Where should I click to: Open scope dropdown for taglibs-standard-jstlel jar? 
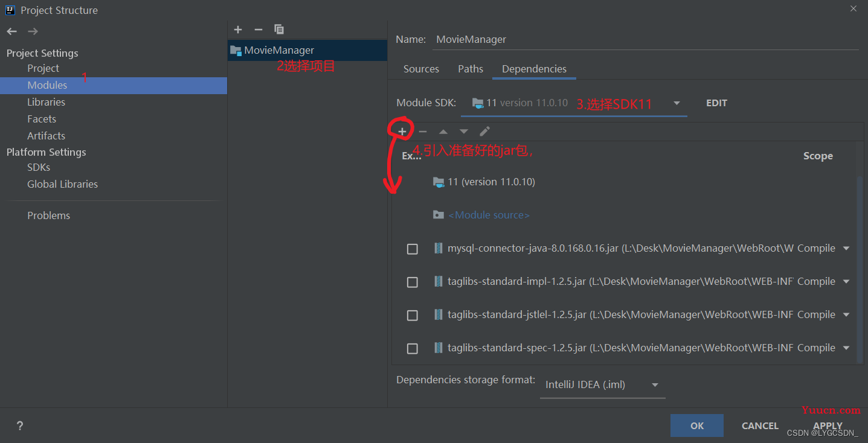tap(846, 315)
